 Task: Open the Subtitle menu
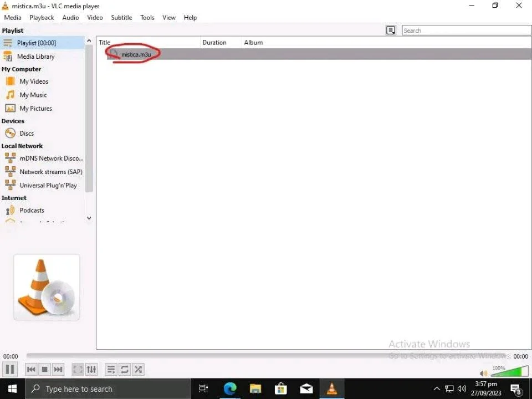coord(121,18)
